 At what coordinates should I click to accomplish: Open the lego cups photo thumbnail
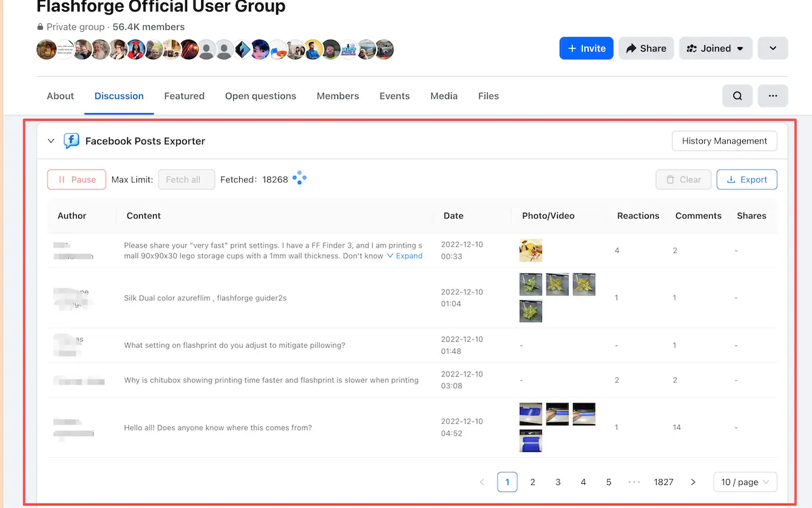(x=531, y=250)
